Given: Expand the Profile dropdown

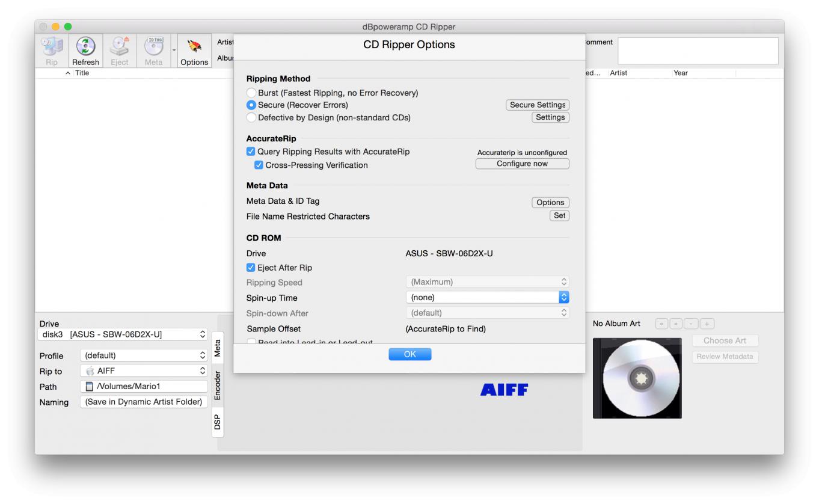Looking at the screenshot, I should tap(144, 355).
